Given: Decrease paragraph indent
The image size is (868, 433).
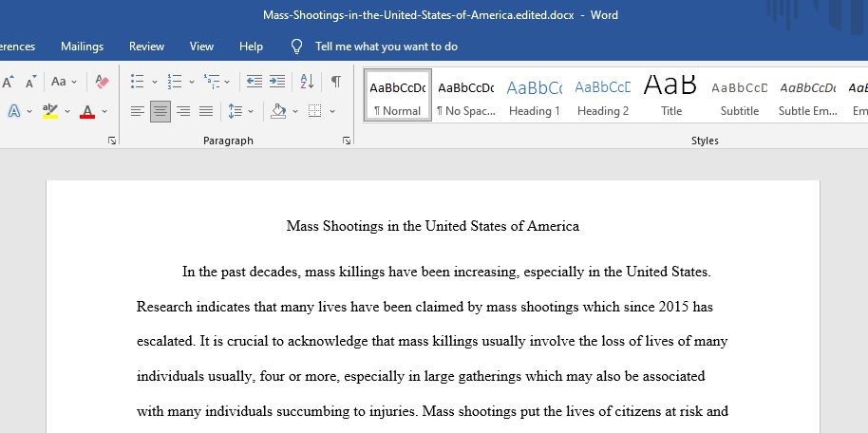Looking at the screenshot, I should [255, 82].
